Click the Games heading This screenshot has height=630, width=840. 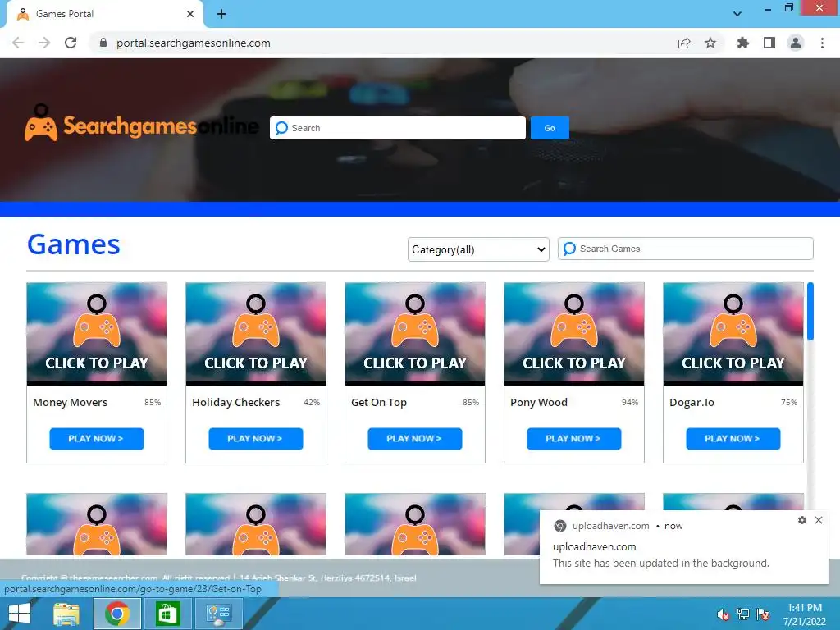point(73,244)
